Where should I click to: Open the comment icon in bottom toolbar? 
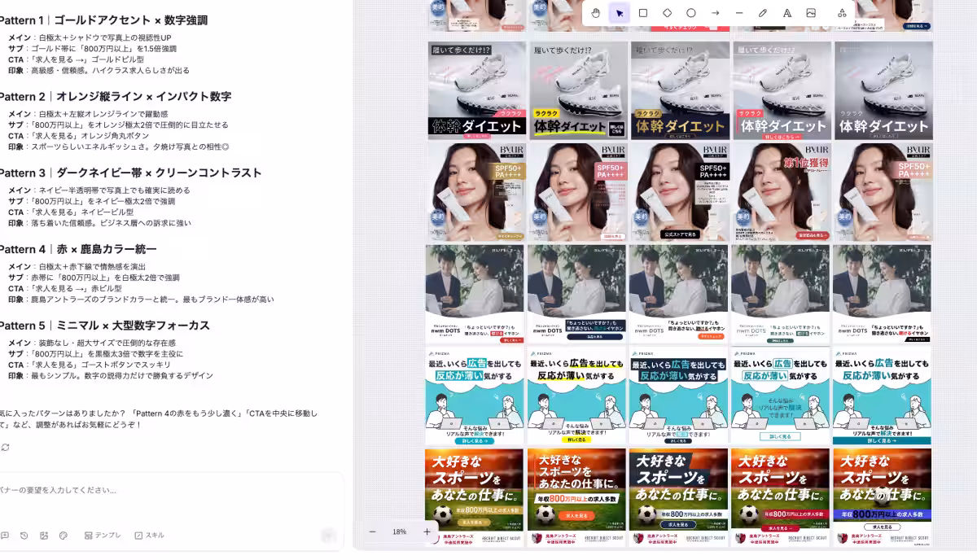click(5, 536)
